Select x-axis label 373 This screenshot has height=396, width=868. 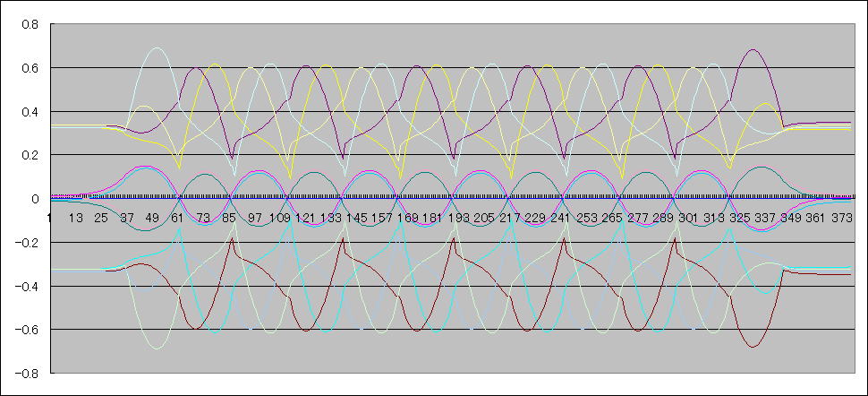842,218
